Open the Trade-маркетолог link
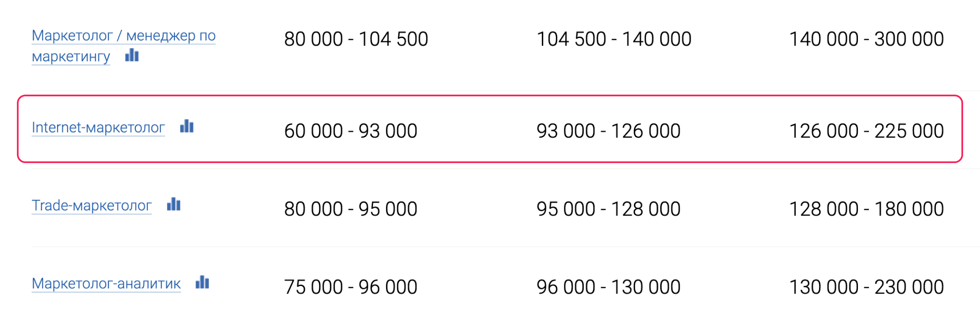The image size is (980, 327). coord(92,205)
